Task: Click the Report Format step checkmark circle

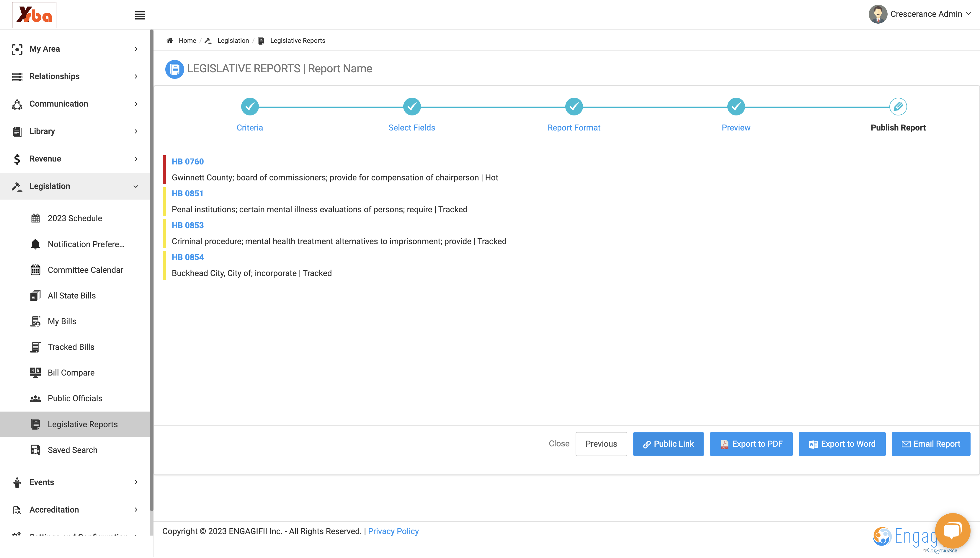Action: 574,107
